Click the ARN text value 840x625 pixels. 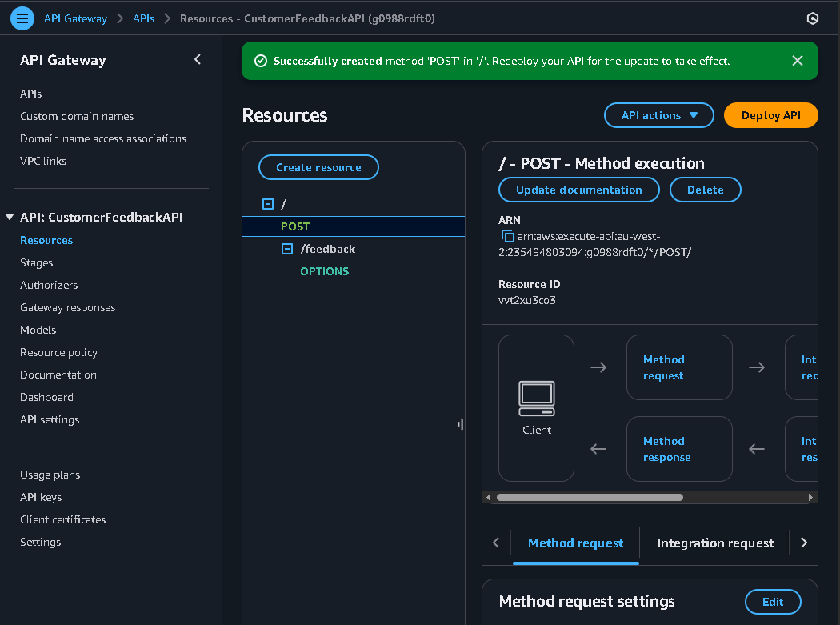594,244
